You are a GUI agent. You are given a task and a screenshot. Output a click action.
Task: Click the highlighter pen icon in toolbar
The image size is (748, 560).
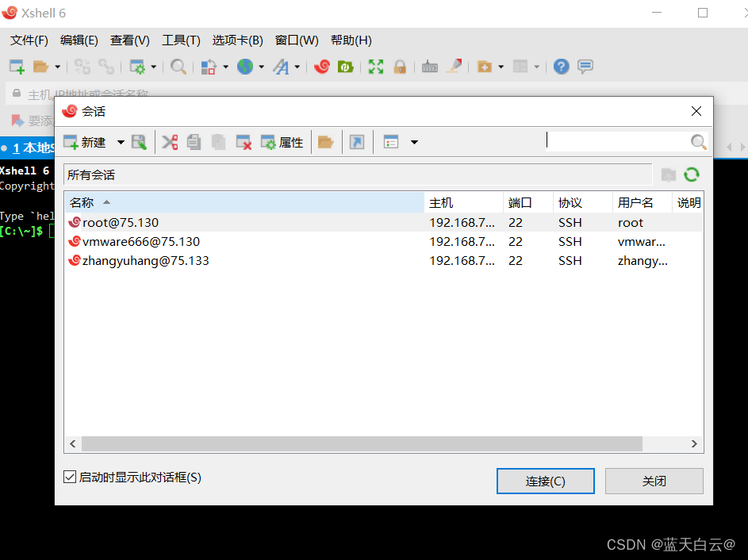point(455,67)
